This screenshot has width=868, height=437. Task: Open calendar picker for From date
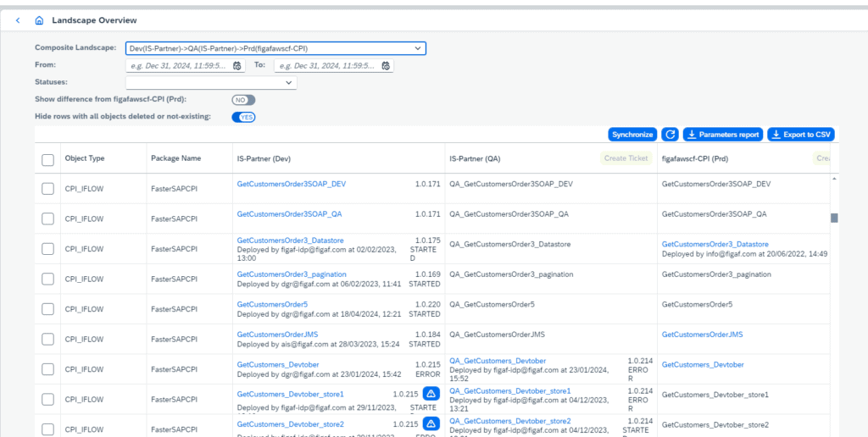[x=237, y=66]
